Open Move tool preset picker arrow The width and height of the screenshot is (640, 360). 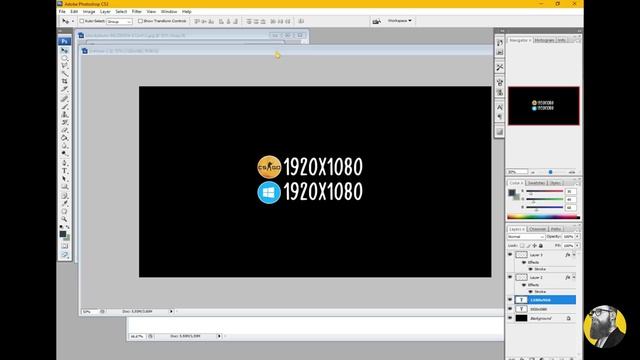click(x=73, y=21)
